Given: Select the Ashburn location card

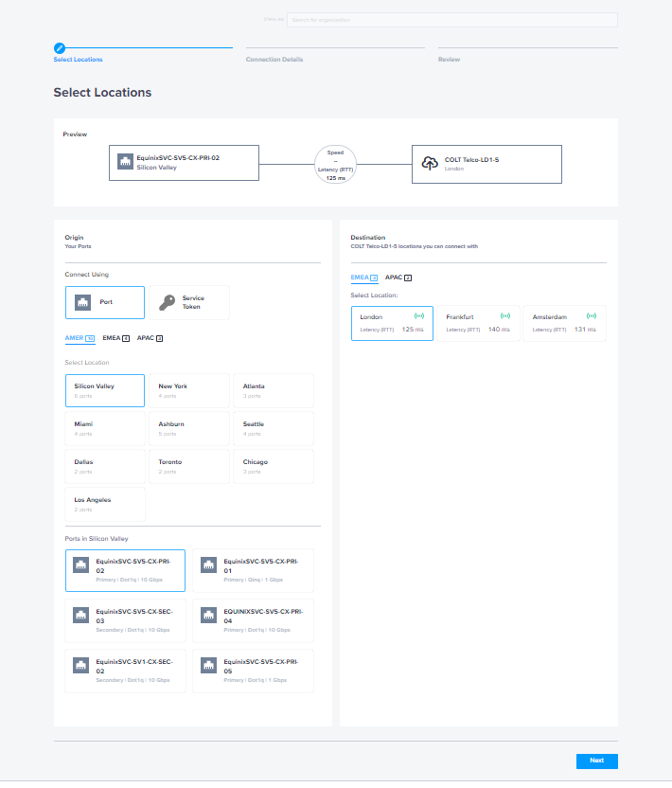Looking at the screenshot, I should coord(189,428).
